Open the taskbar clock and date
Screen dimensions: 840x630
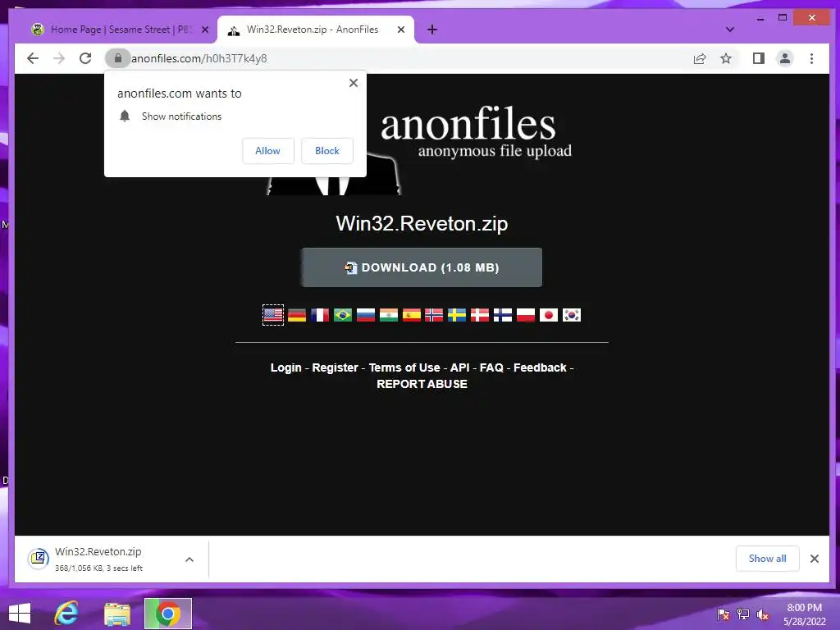click(x=804, y=614)
